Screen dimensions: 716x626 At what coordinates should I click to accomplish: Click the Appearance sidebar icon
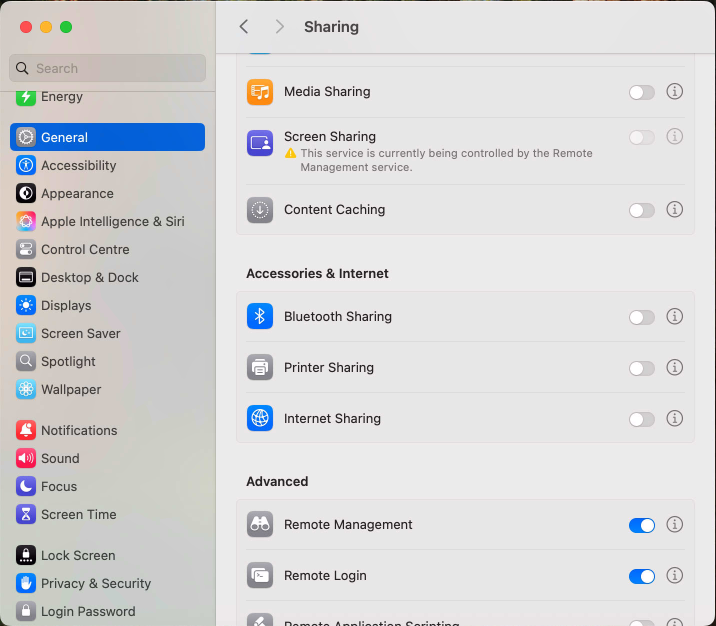pyautogui.click(x=26, y=194)
